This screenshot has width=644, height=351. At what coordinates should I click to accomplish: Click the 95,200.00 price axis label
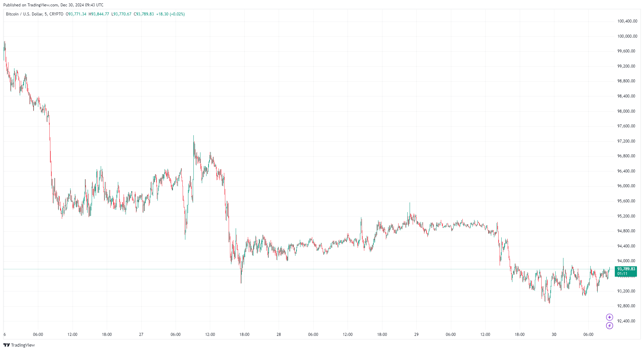pyautogui.click(x=626, y=216)
